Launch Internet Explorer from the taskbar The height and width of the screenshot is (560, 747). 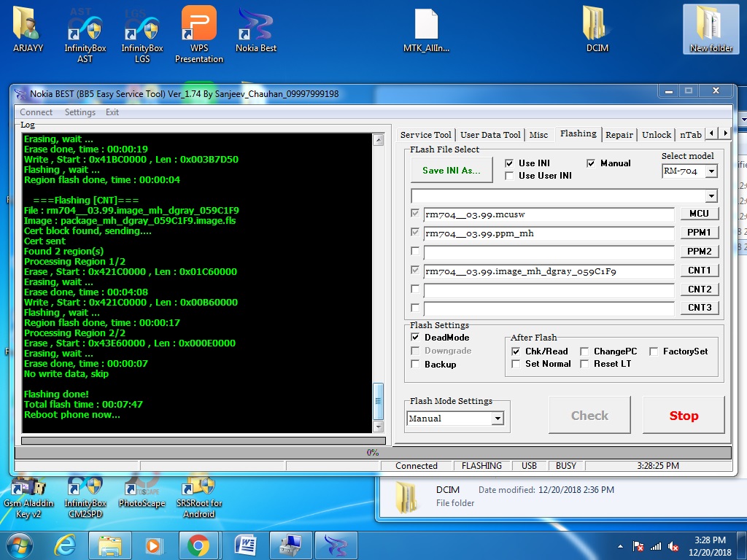pos(65,545)
